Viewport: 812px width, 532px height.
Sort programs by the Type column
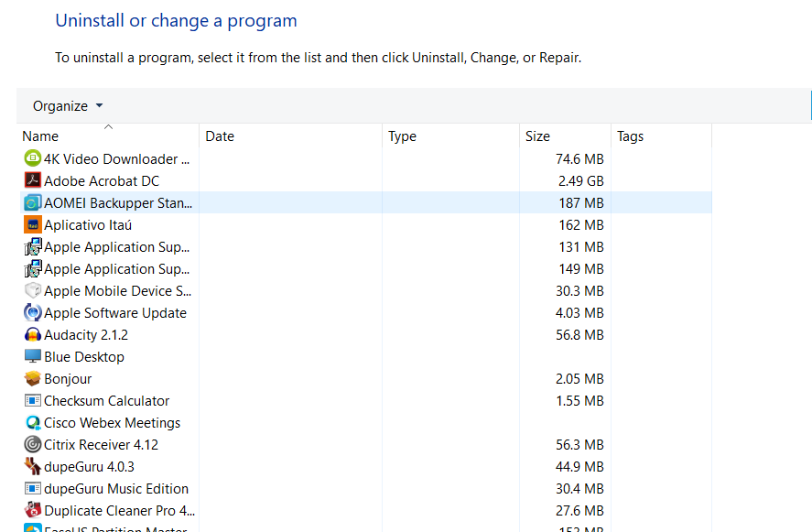pyautogui.click(x=450, y=136)
